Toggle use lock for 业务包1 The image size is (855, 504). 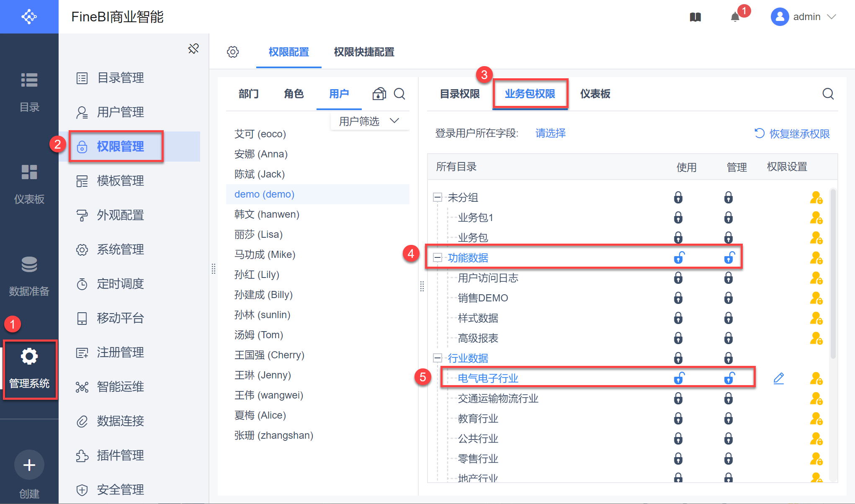[x=678, y=218]
